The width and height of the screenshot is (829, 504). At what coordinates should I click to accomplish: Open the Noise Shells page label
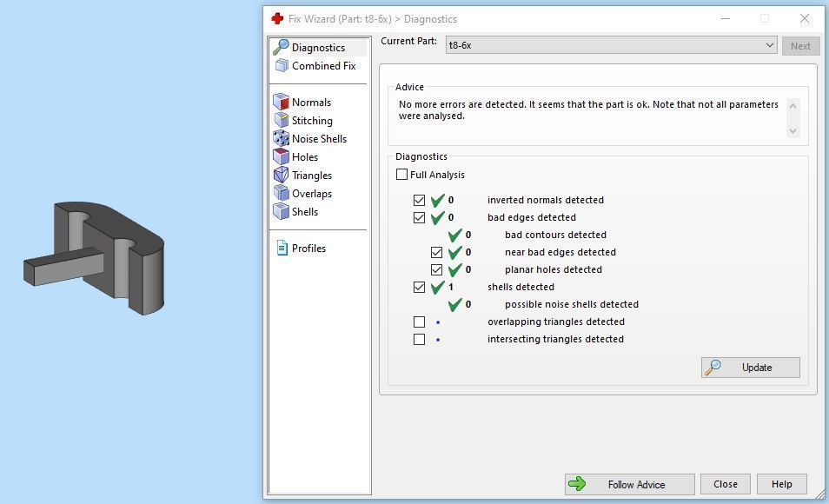click(319, 138)
